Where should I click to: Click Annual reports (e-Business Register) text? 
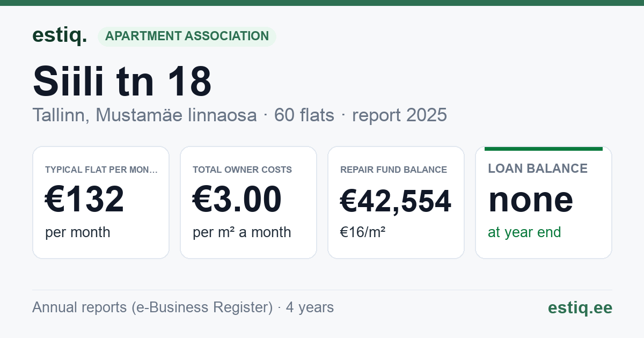pyautogui.click(x=152, y=307)
